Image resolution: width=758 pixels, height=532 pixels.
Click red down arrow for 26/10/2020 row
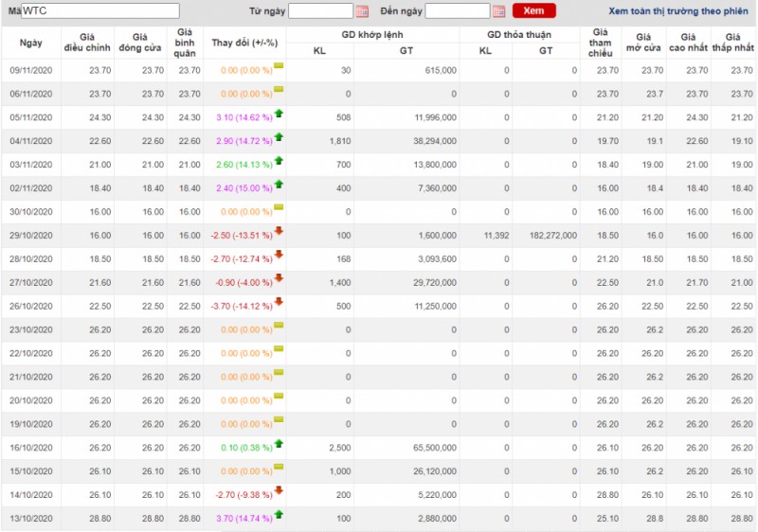279,303
